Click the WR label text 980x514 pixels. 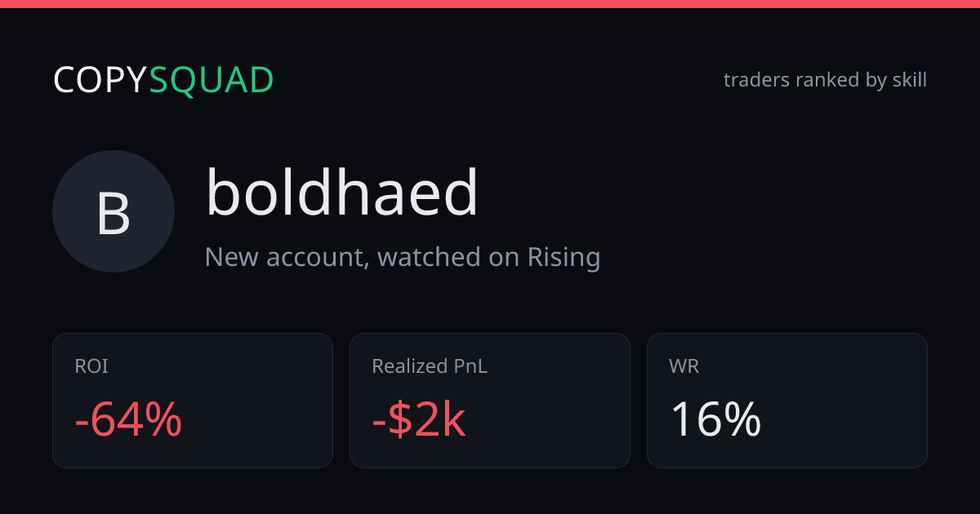tap(684, 366)
